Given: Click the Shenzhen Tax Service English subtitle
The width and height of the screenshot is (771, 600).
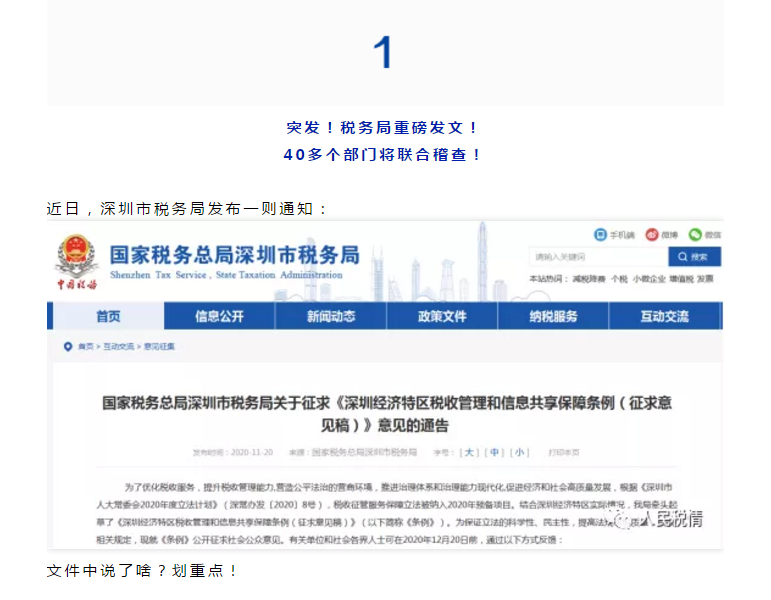Looking at the screenshot, I should (x=226, y=275).
